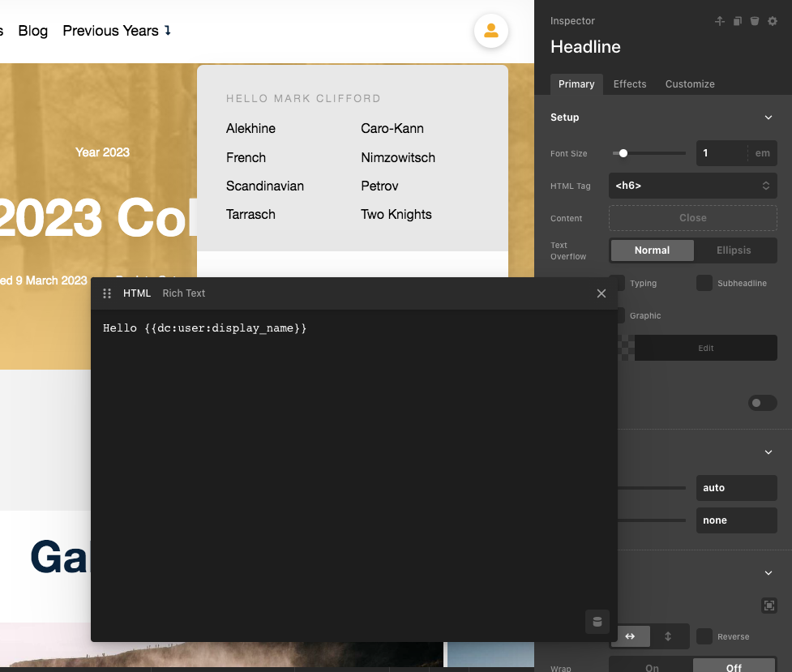Switch to the Rich Text tab
This screenshot has width=792, height=672.
click(184, 293)
